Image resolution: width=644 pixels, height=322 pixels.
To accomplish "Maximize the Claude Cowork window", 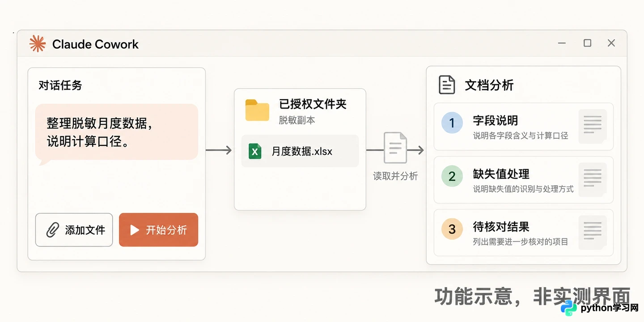I will (587, 43).
